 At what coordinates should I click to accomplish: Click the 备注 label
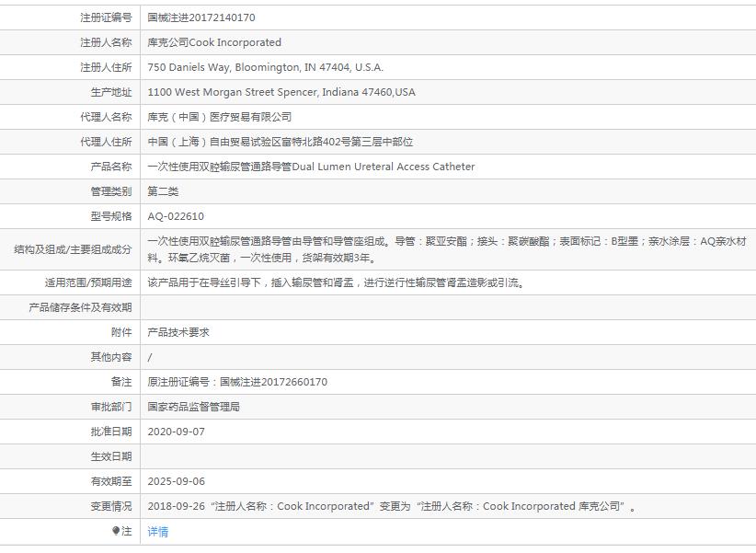coord(121,382)
